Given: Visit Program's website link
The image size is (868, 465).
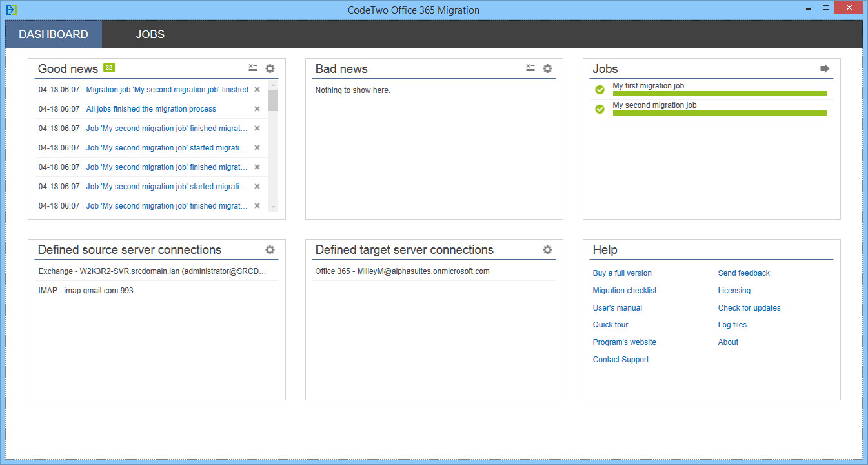Looking at the screenshot, I should coord(625,342).
